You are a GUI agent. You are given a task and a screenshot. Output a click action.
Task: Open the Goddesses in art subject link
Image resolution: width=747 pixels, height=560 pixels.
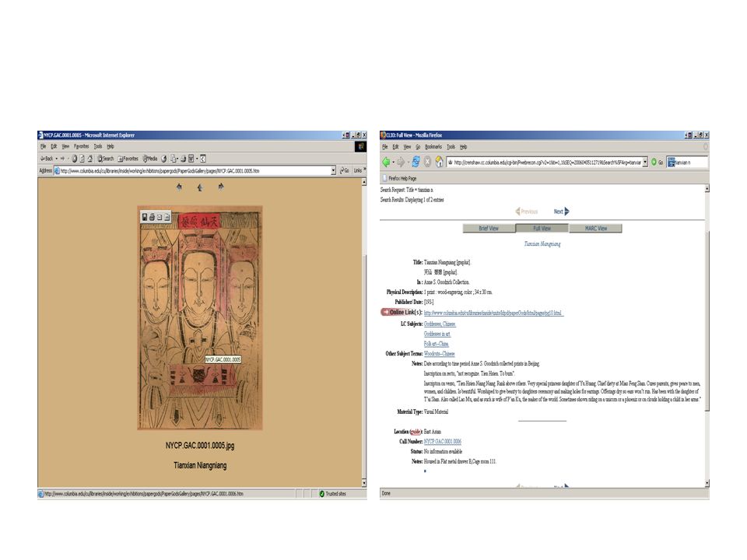(437, 334)
